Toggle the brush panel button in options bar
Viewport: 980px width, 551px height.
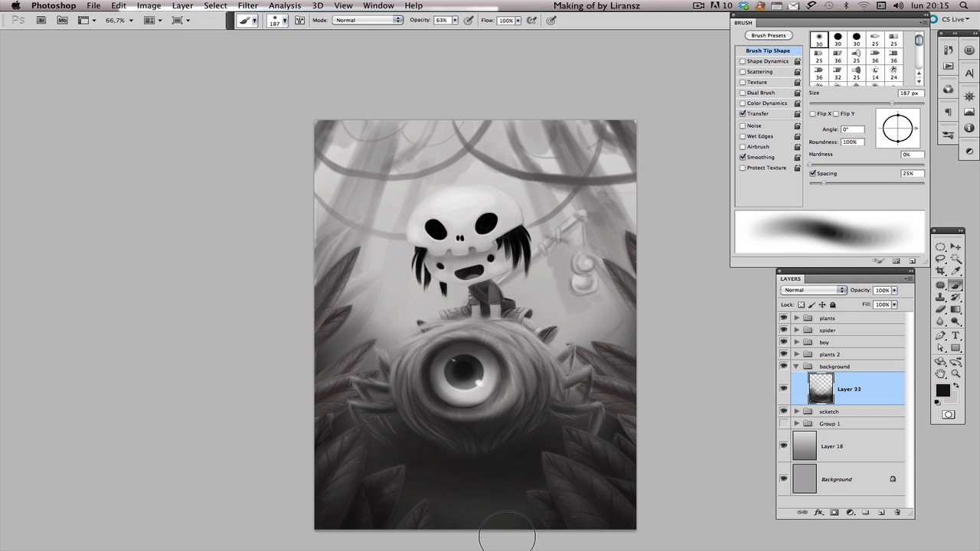tap(299, 20)
